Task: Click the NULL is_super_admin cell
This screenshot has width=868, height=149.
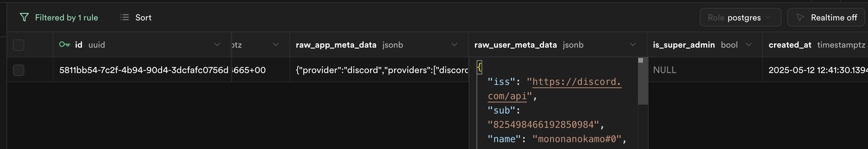Action: click(x=664, y=70)
